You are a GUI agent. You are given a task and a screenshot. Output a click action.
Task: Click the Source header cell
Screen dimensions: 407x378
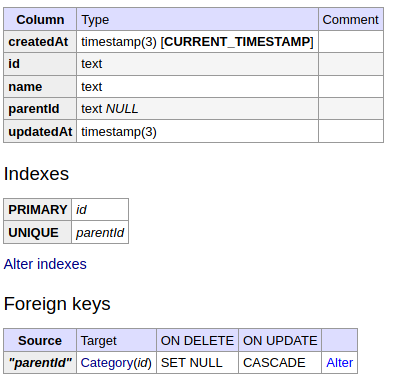pos(40,340)
